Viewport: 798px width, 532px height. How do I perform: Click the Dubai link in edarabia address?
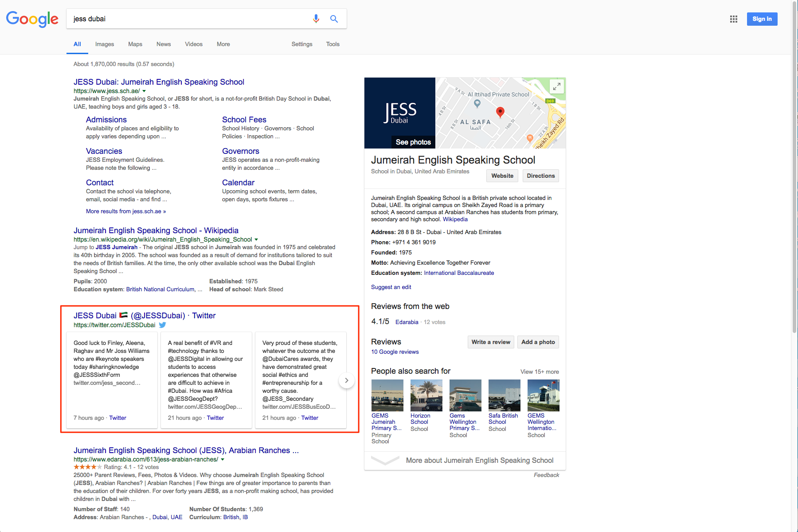point(160,517)
